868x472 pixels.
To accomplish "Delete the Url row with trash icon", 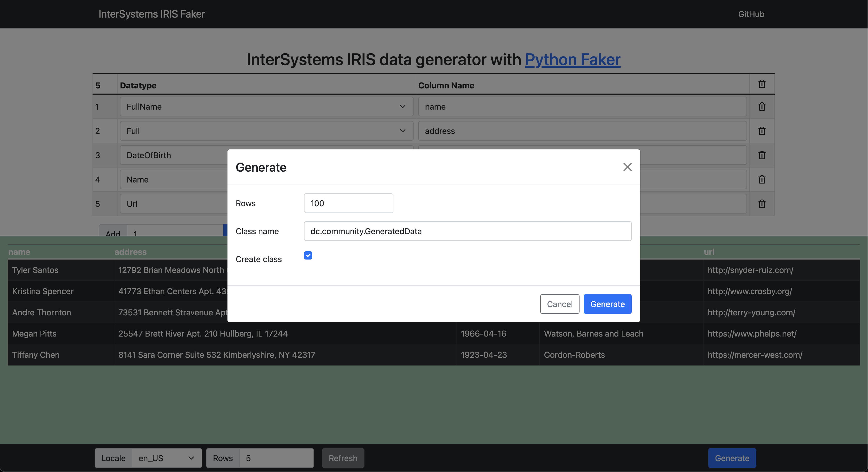I will point(762,204).
